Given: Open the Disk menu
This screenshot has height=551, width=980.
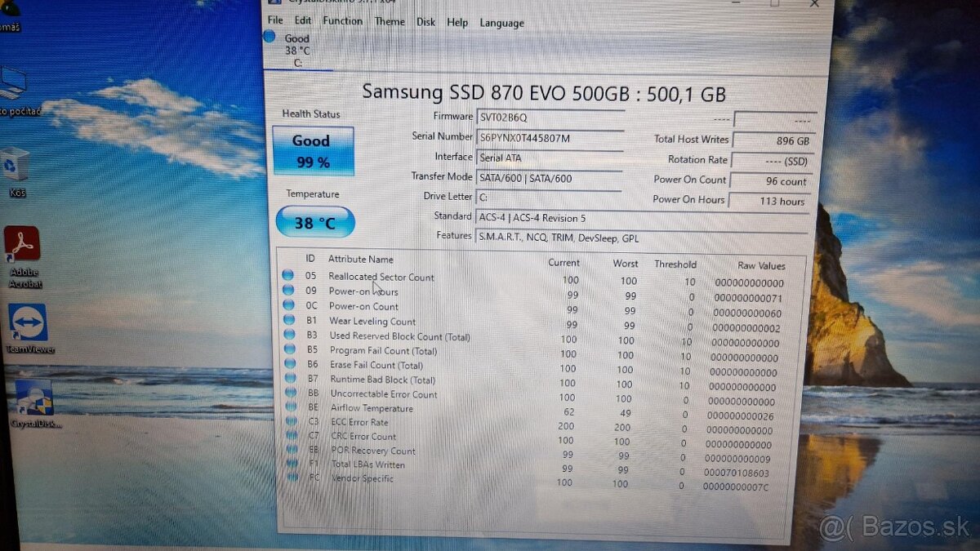Looking at the screenshot, I should [x=425, y=22].
